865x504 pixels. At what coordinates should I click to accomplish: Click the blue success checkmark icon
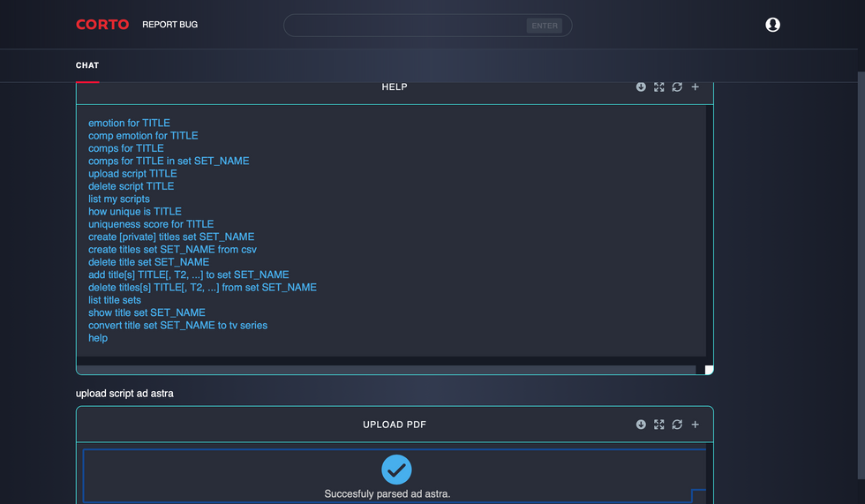(x=396, y=470)
